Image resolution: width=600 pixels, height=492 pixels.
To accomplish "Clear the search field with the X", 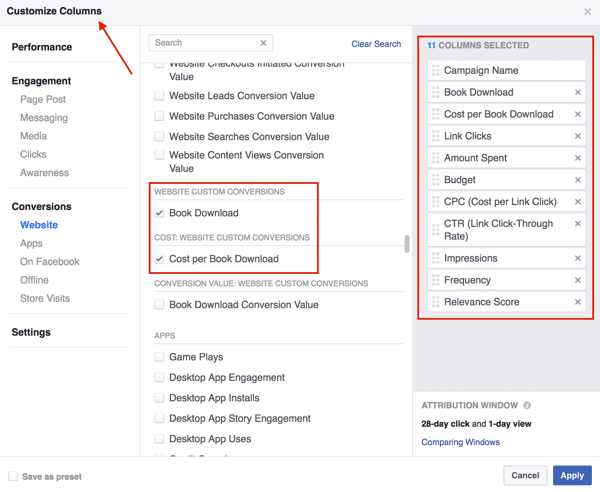I will pos(263,43).
